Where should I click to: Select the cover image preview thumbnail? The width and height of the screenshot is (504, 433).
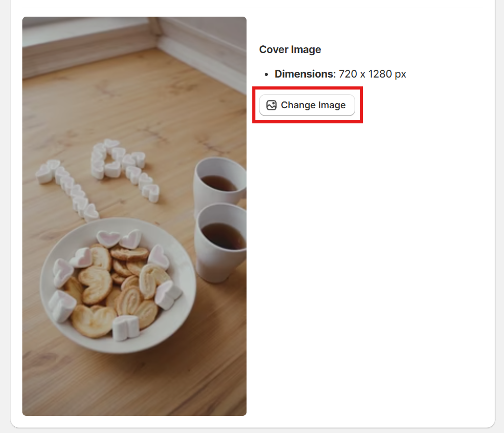click(134, 216)
